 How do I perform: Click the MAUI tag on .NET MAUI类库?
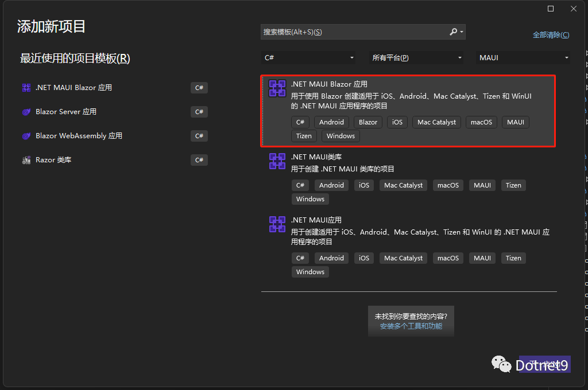coord(482,185)
